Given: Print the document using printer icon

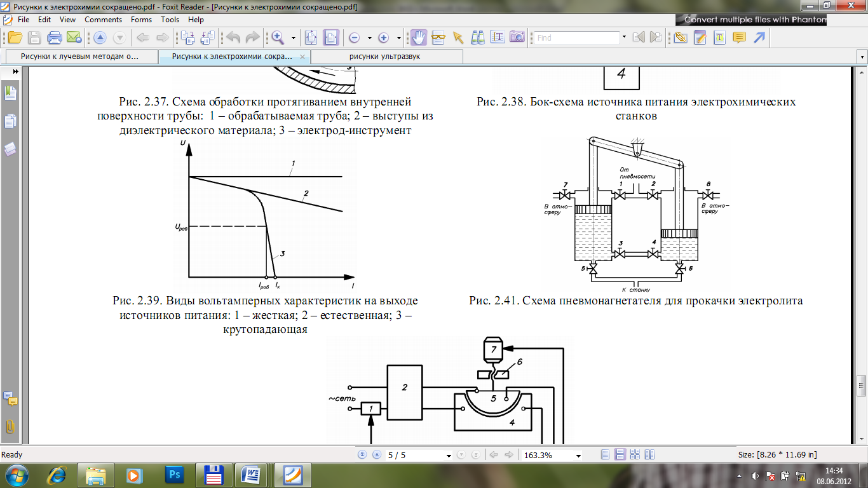Looking at the screenshot, I should tap(55, 37).
